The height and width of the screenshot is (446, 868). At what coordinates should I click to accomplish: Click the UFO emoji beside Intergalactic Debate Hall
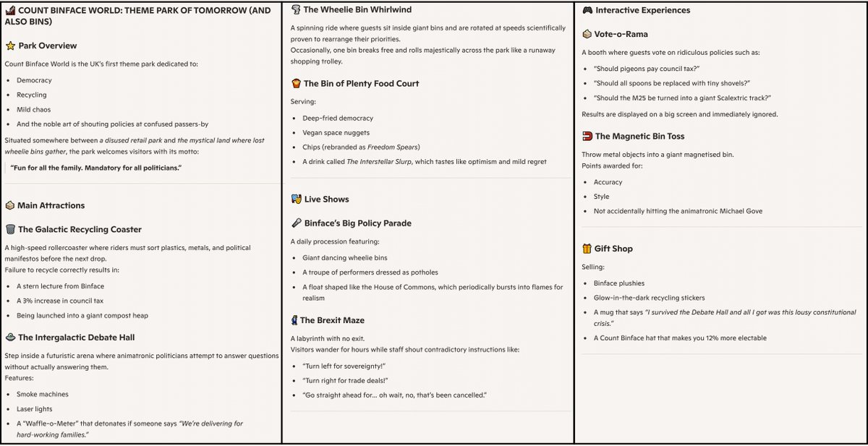10,337
